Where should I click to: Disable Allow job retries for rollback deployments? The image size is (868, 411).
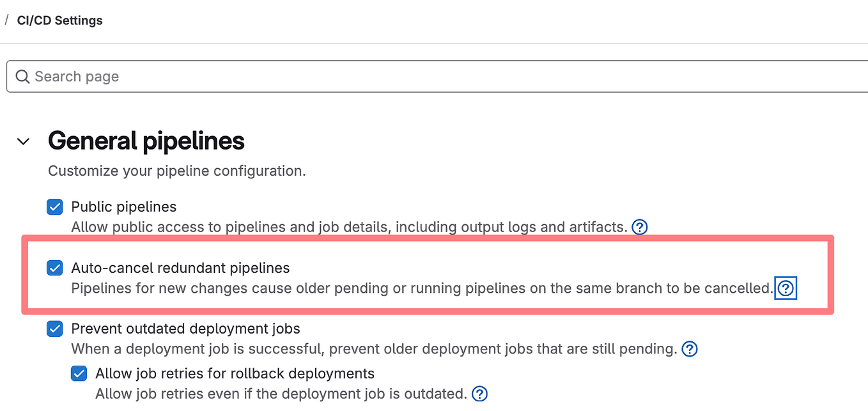[x=79, y=373]
